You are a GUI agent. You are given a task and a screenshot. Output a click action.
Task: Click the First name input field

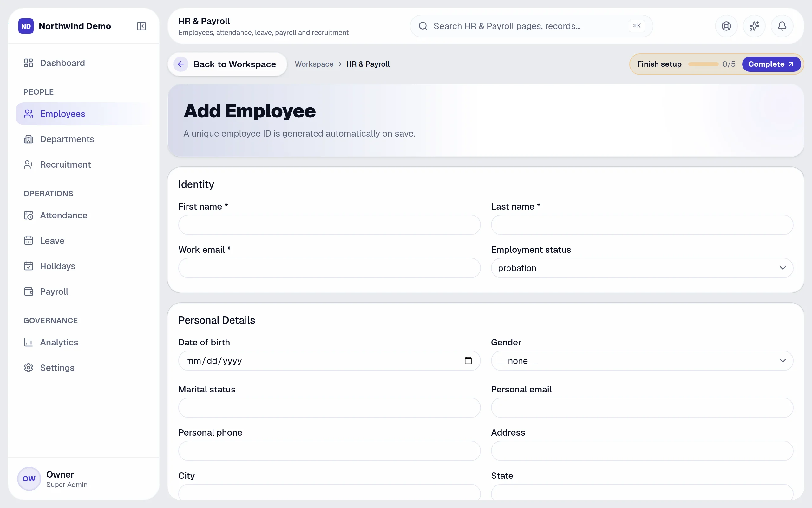coord(329,225)
